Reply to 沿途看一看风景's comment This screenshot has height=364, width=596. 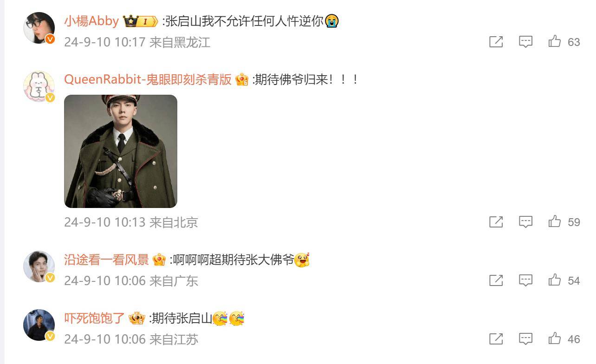tap(525, 280)
